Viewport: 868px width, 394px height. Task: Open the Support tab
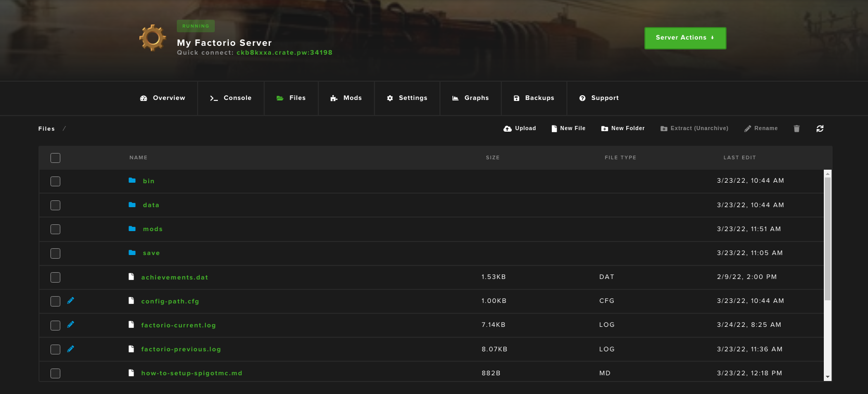pyautogui.click(x=599, y=98)
